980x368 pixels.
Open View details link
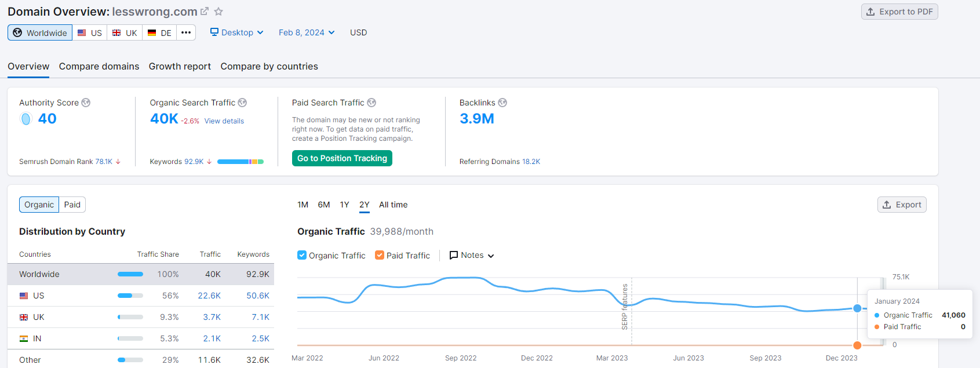tap(224, 121)
